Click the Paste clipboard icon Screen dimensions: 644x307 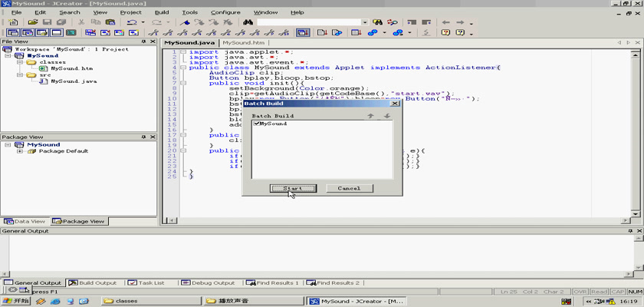(110, 22)
